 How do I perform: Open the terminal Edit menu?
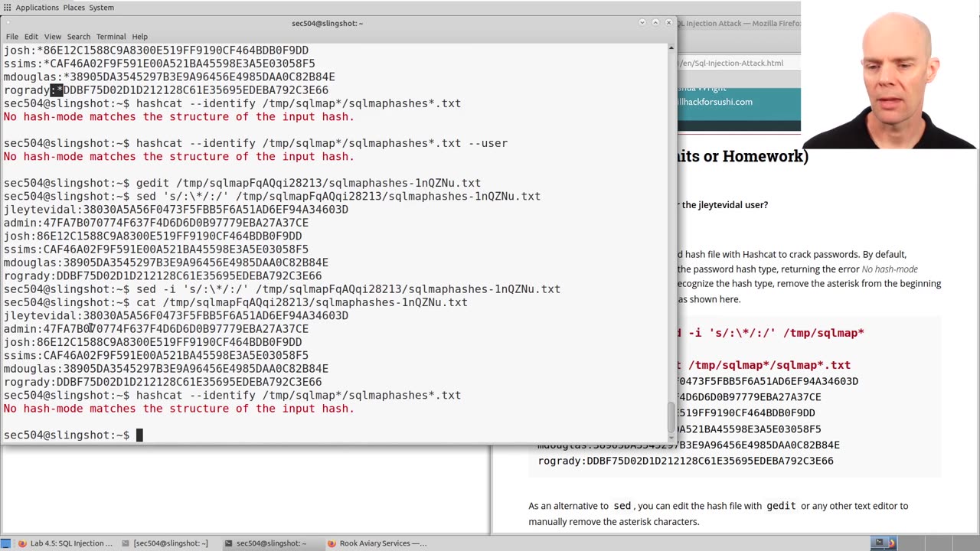pyautogui.click(x=31, y=37)
